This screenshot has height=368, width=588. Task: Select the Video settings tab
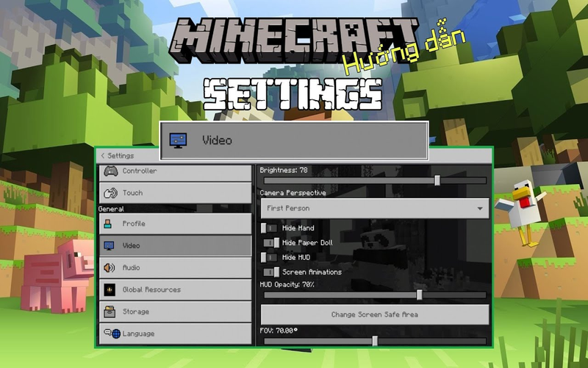point(175,246)
